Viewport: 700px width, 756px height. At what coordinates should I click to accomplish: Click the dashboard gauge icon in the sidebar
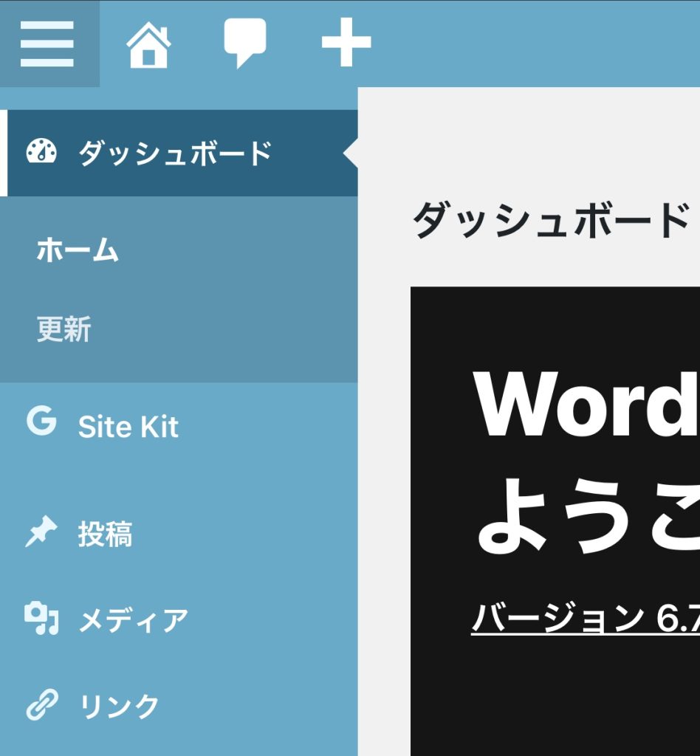tap(41, 152)
